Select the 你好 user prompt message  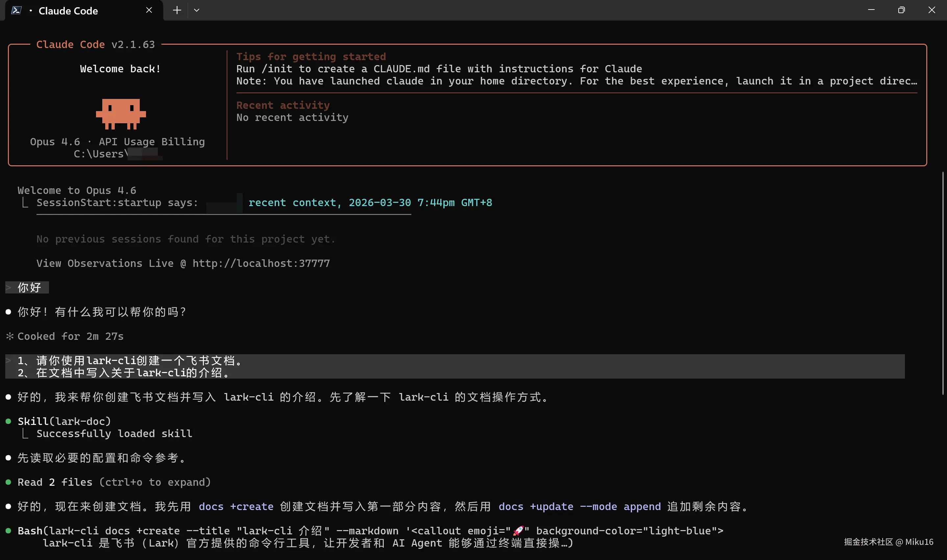[29, 288]
